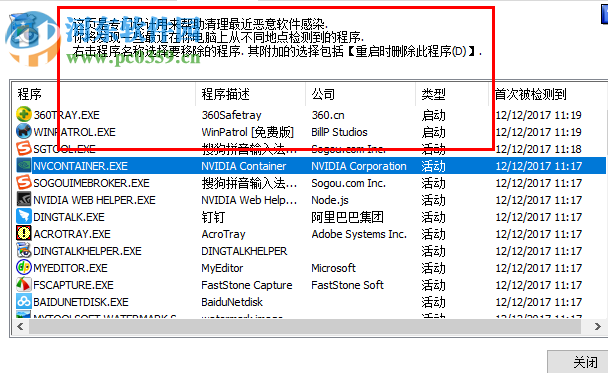Click the FastStone Soft company cell

pos(347,285)
